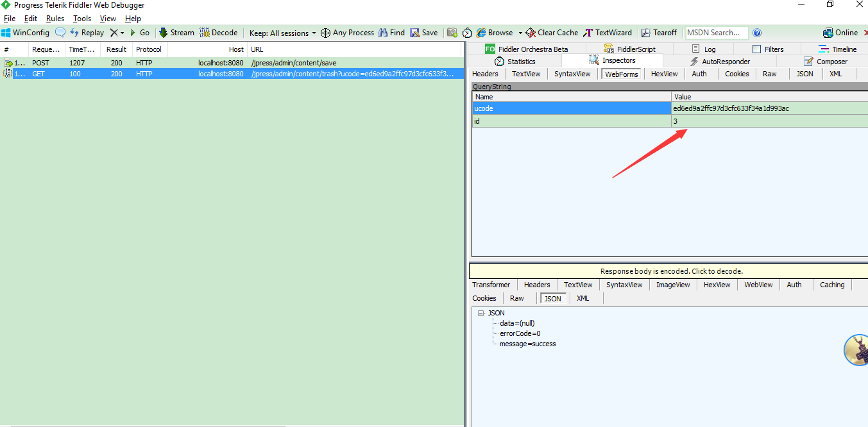Click Clear Cache in toolbar

[x=552, y=33]
